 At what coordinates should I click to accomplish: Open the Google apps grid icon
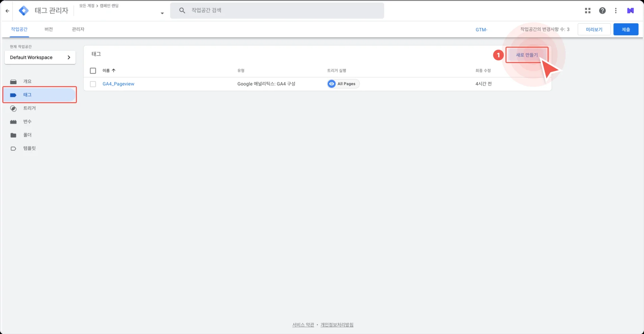click(x=588, y=11)
